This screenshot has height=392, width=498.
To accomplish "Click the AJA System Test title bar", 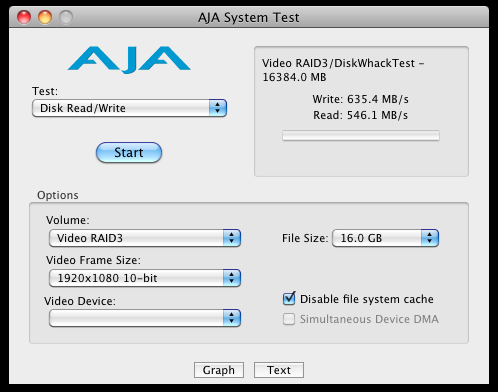I will [249, 17].
